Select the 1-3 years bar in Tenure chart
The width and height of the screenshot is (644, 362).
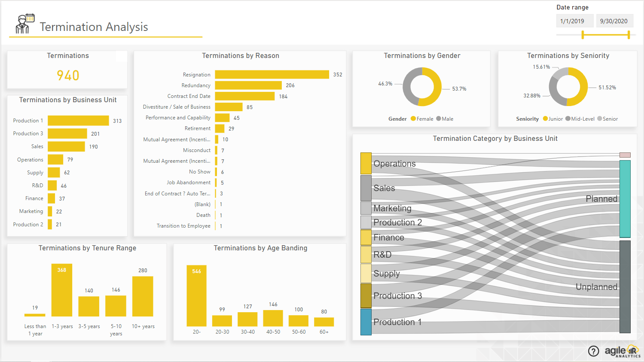pos(61,289)
